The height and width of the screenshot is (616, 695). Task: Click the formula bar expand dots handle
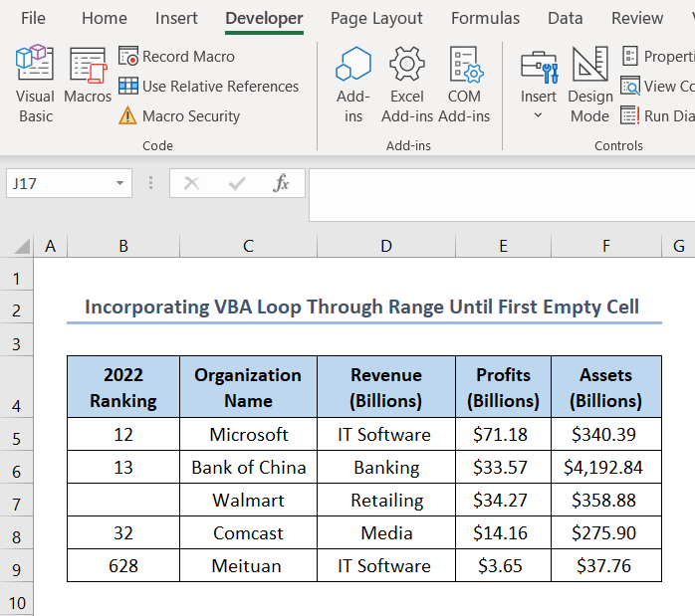[150, 183]
